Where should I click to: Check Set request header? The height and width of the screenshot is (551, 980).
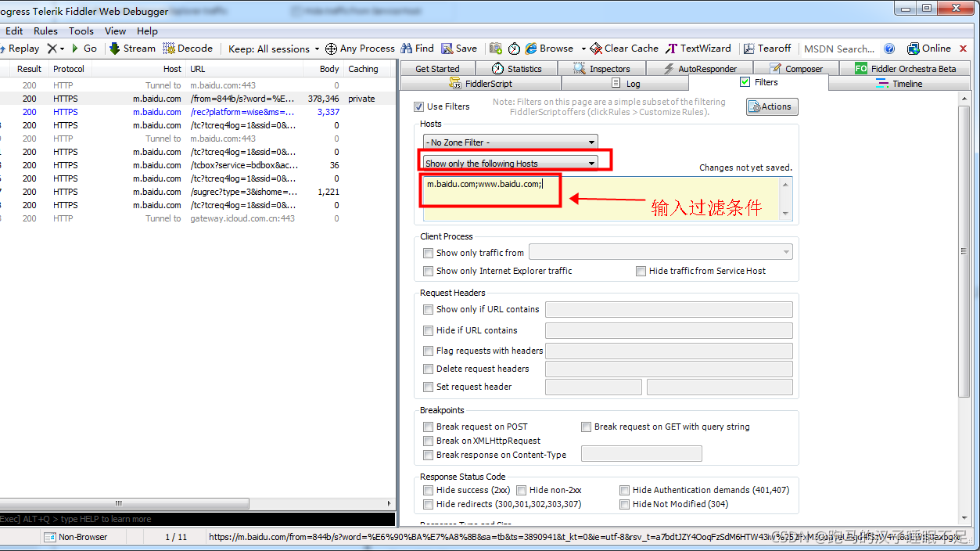point(428,387)
